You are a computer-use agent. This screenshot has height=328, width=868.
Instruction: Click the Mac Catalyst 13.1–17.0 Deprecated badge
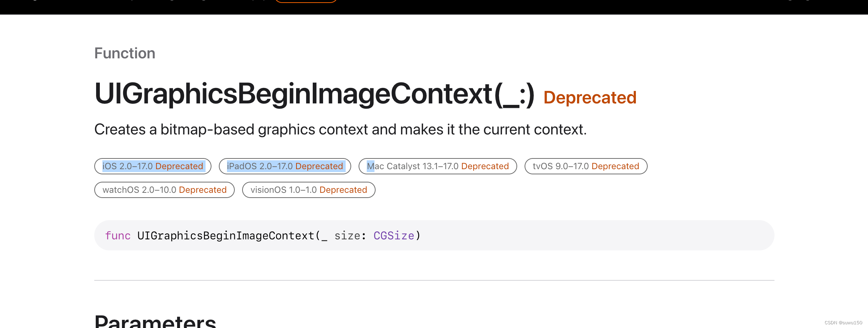coord(438,166)
